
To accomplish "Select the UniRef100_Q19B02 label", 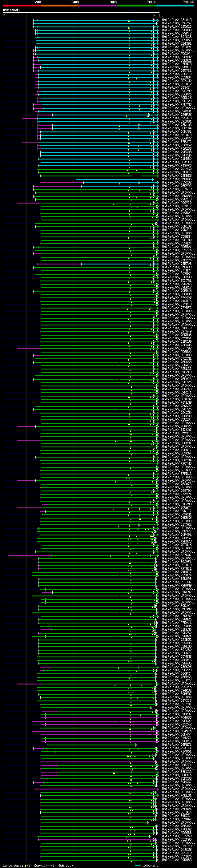I will (x=177, y=213).
